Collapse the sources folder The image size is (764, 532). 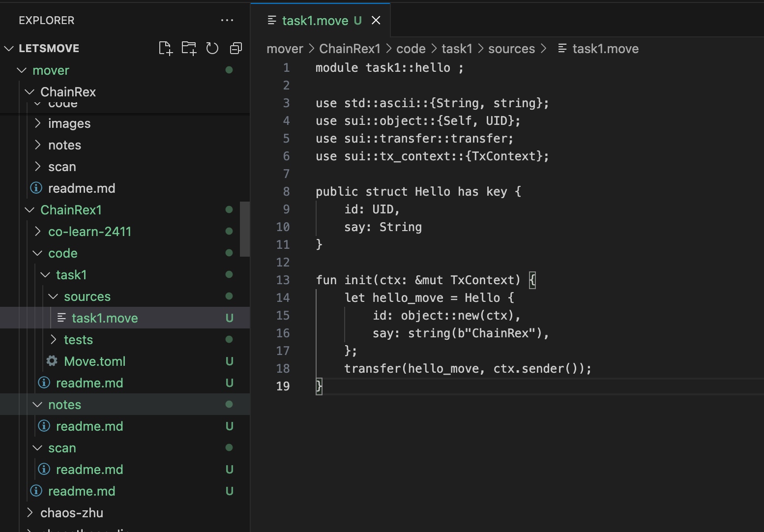point(53,296)
